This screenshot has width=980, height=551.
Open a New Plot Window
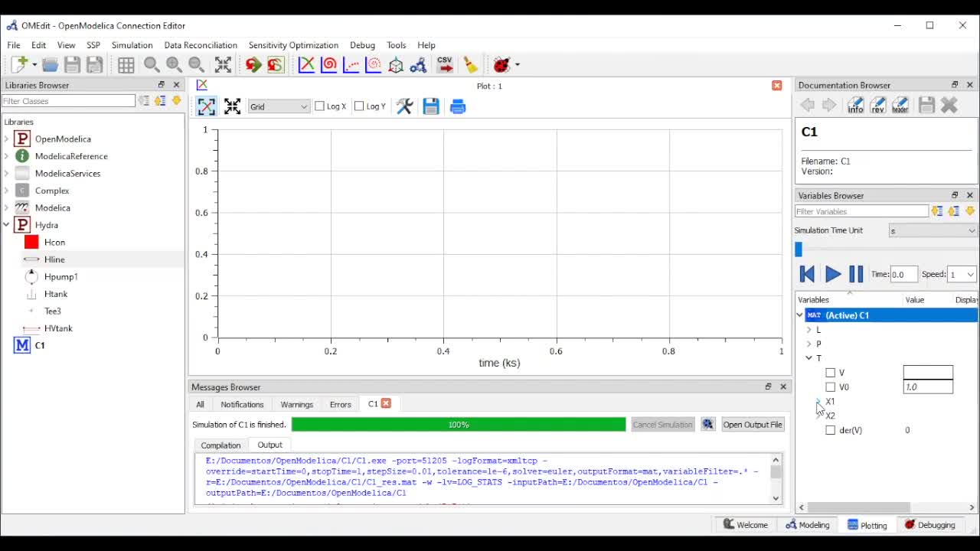(x=306, y=65)
